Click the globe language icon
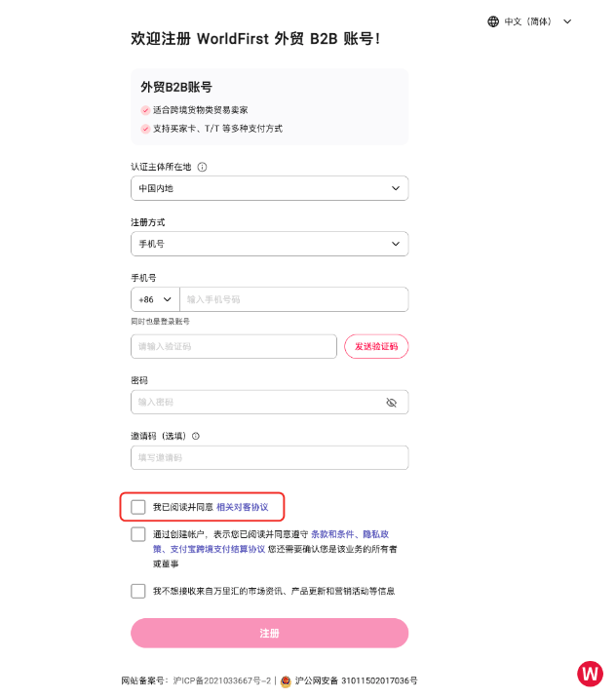The height and width of the screenshot is (699, 616). click(x=493, y=21)
